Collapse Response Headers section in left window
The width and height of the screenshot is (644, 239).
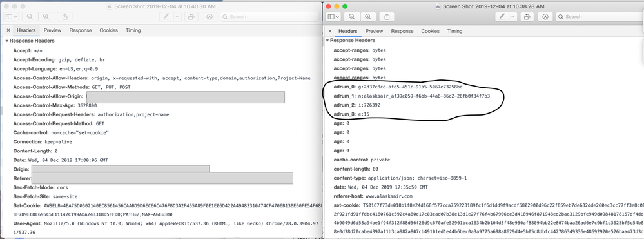7,41
